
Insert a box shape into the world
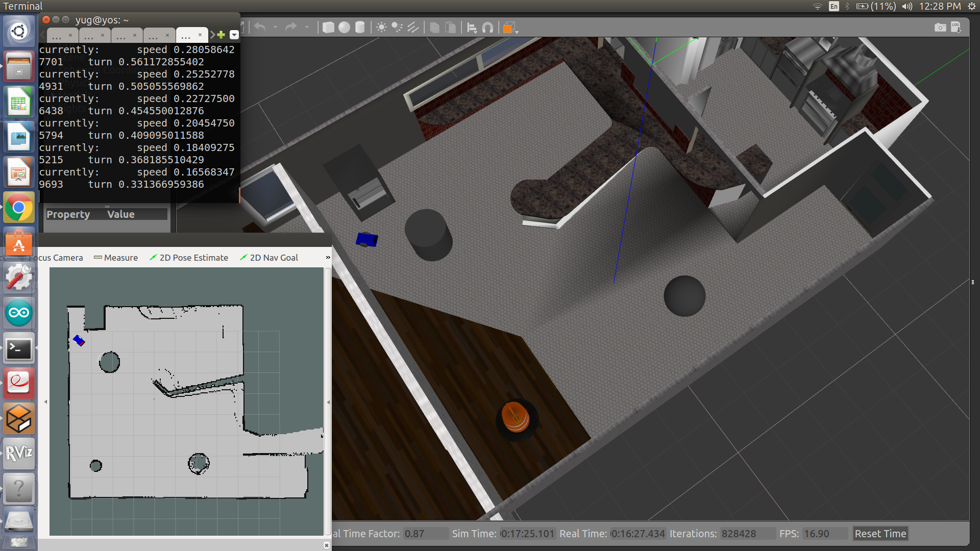coord(328,28)
